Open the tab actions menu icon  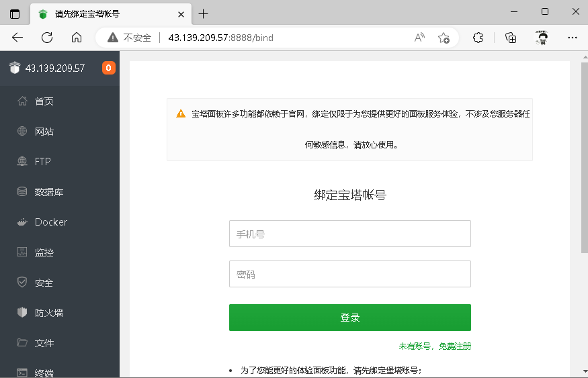15,14
